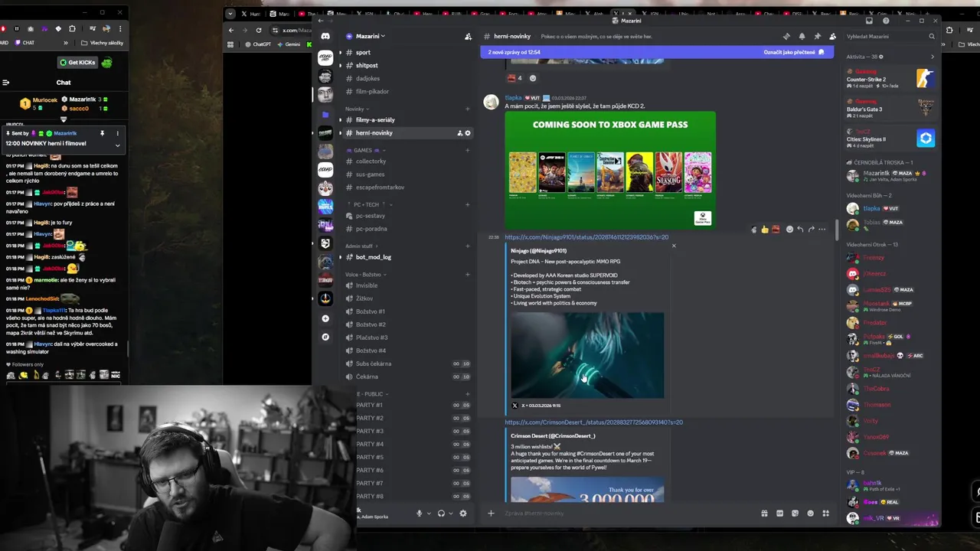Open microphone input options arrow
The height and width of the screenshot is (551, 980).
(428, 514)
